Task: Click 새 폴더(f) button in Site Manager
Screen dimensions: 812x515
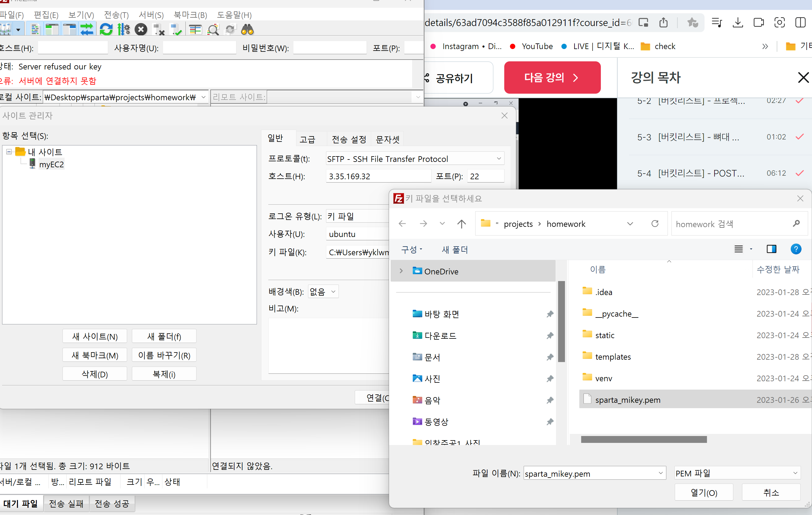Action: [x=164, y=336]
